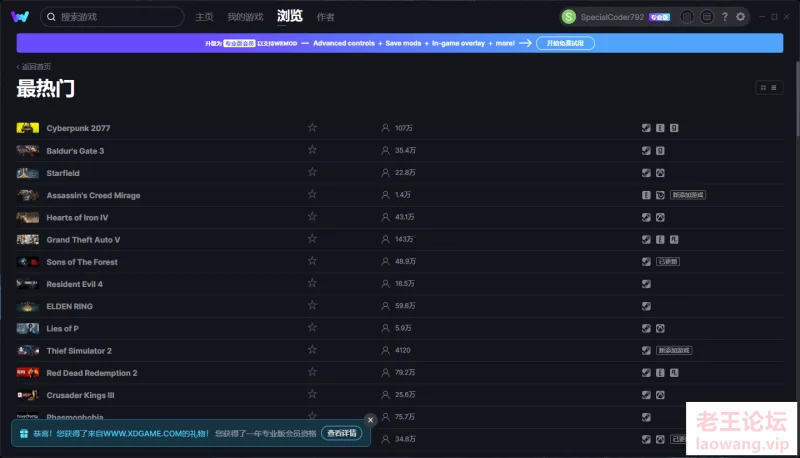Favorite Cyberpunk 2077 with its star

click(x=312, y=128)
